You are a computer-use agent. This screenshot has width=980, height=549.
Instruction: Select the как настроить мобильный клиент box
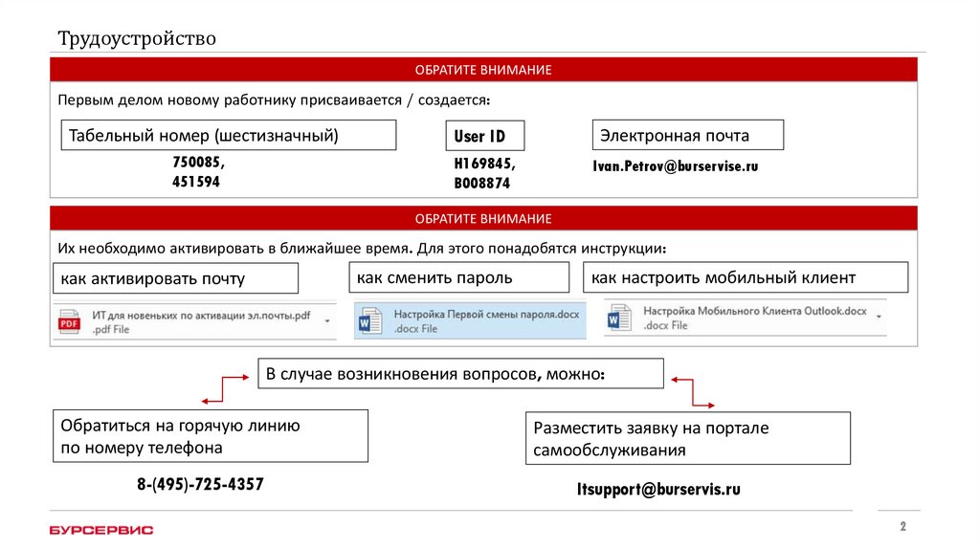coord(746,277)
